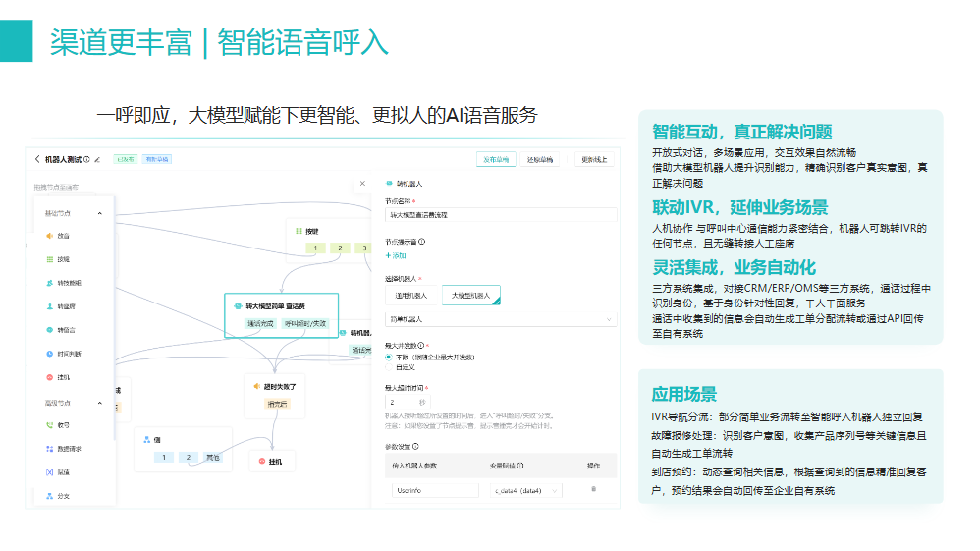
Task: Click the red hang-up icon on canvas 挂机 node
Action: (x=262, y=461)
